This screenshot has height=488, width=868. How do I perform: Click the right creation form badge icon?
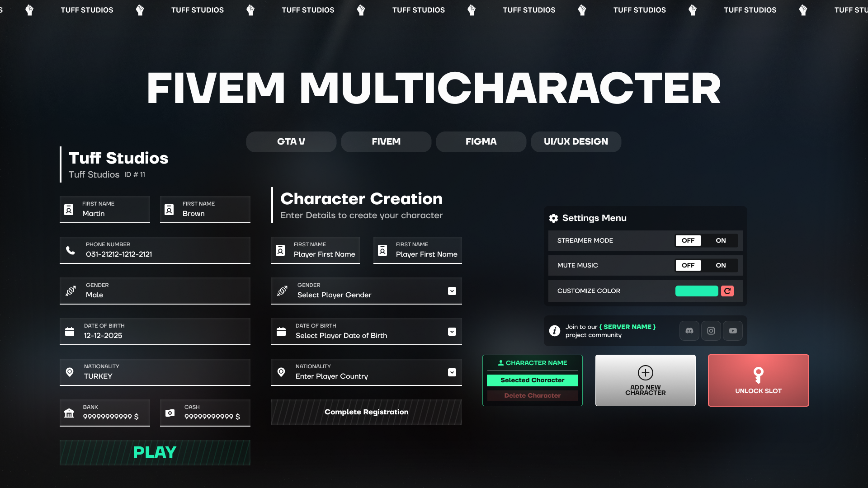[382, 250]
